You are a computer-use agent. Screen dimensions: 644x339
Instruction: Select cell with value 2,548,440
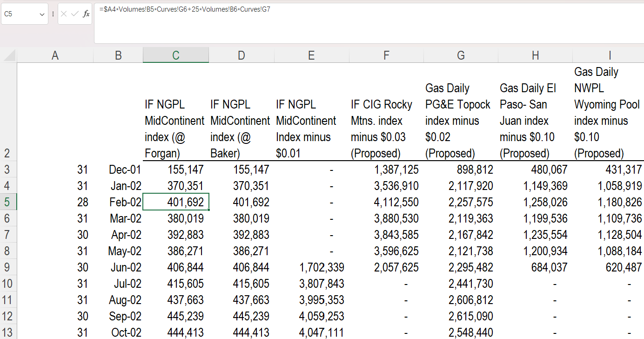click(x=460, y=332)
